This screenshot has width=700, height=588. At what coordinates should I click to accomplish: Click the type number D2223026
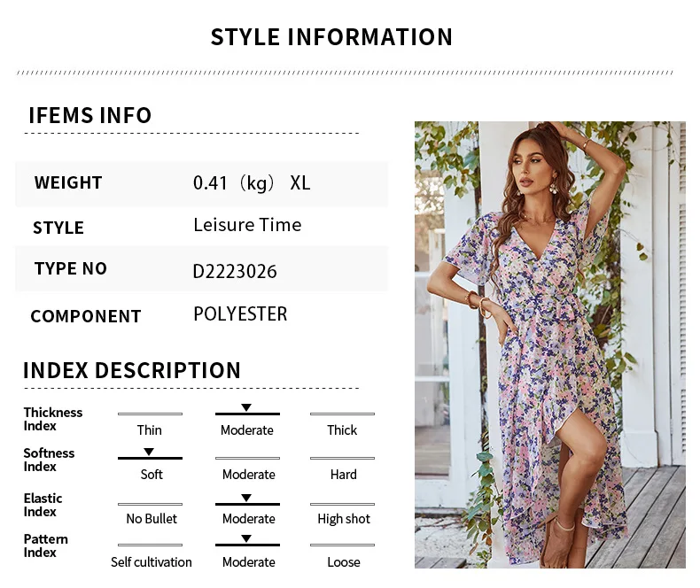click(x=235, y=272)
